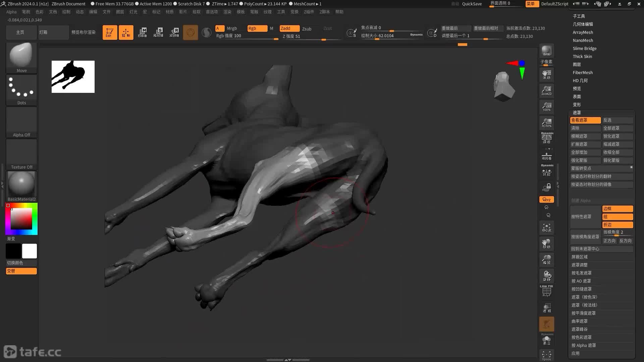Click the draw size D circle icon
644x362 pixels.
pyautogui.click(x=432, y=33)
